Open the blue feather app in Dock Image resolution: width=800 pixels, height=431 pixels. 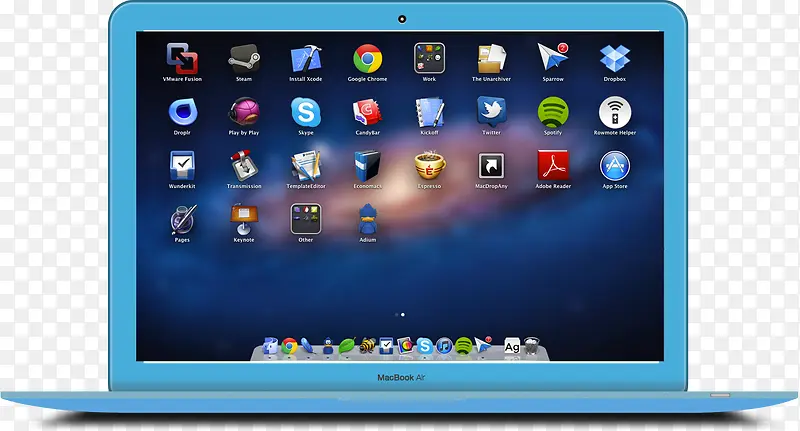(308, 346)
